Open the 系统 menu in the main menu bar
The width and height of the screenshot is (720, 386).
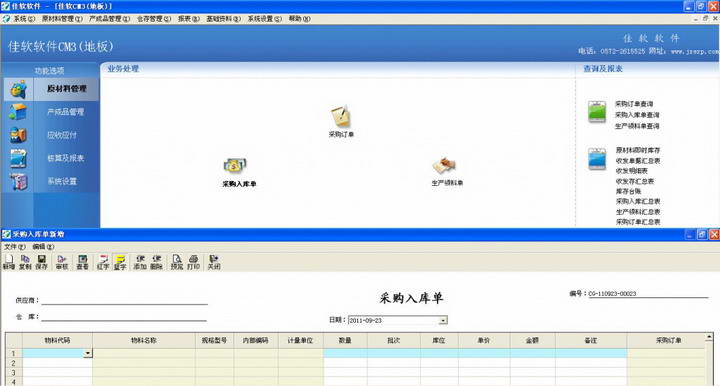[x=23, y=19]
